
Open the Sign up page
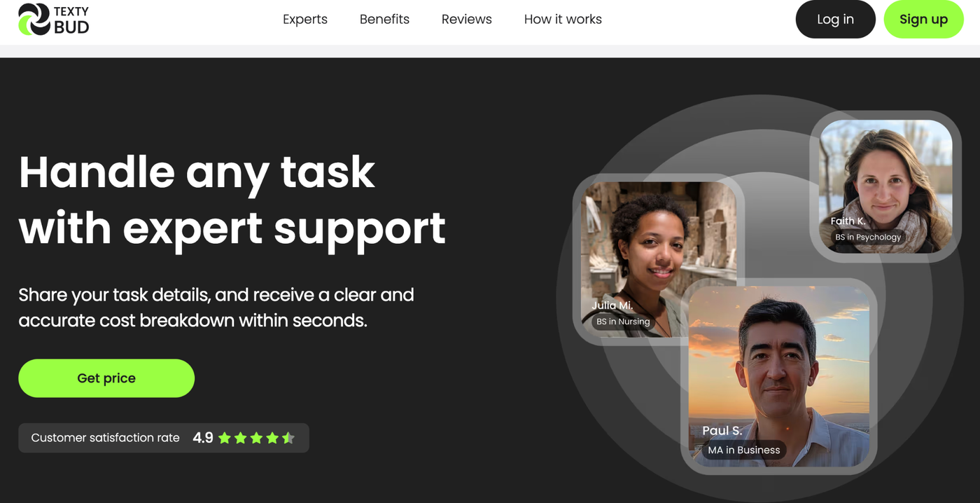[923, 19]
